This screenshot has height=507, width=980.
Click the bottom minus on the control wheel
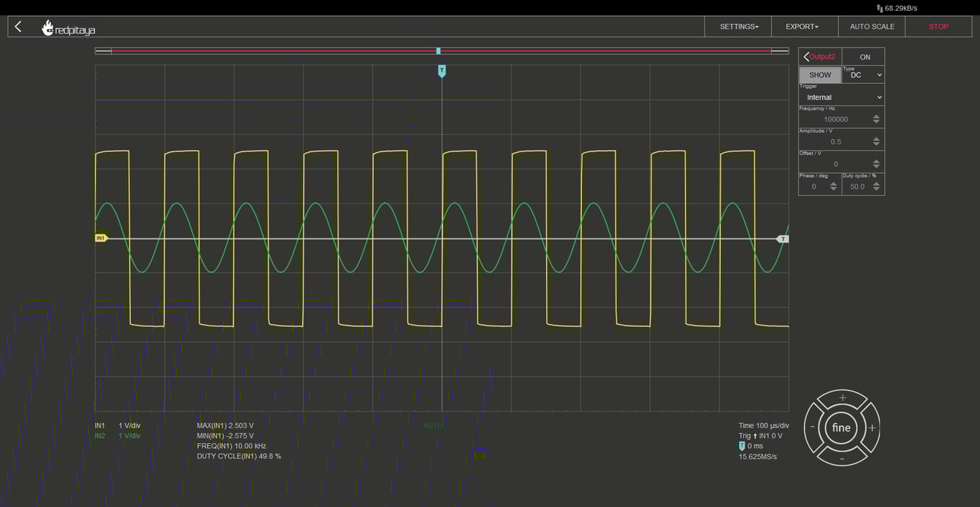tap(842, 458)
